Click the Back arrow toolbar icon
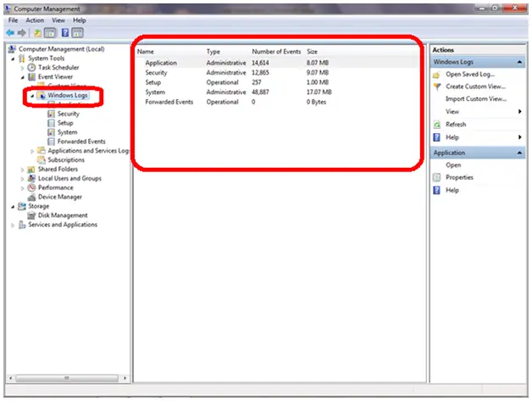The image size is (532, 401). 10,33
